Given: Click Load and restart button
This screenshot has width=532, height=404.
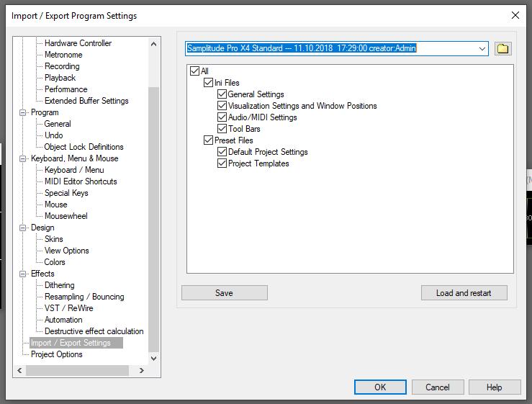Looking at the screenshot, I should pyautogui.click(x=464, y=292).
